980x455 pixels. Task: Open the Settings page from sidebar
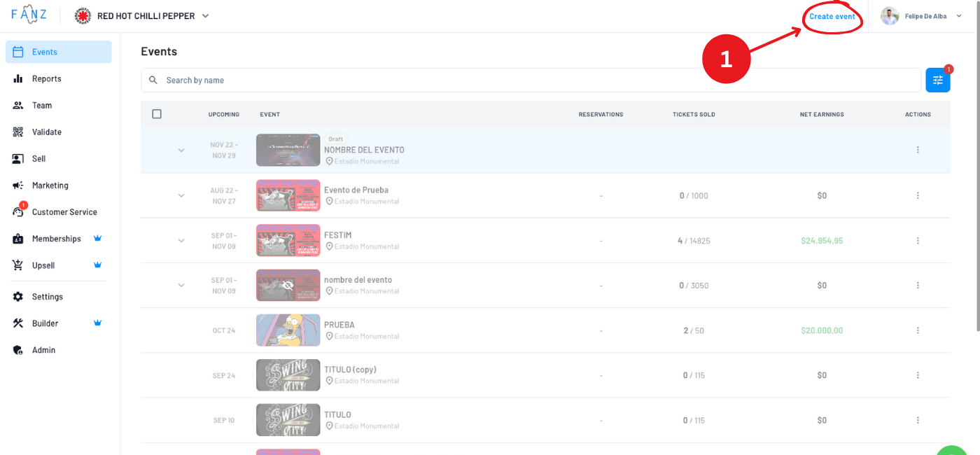[47, 297]
